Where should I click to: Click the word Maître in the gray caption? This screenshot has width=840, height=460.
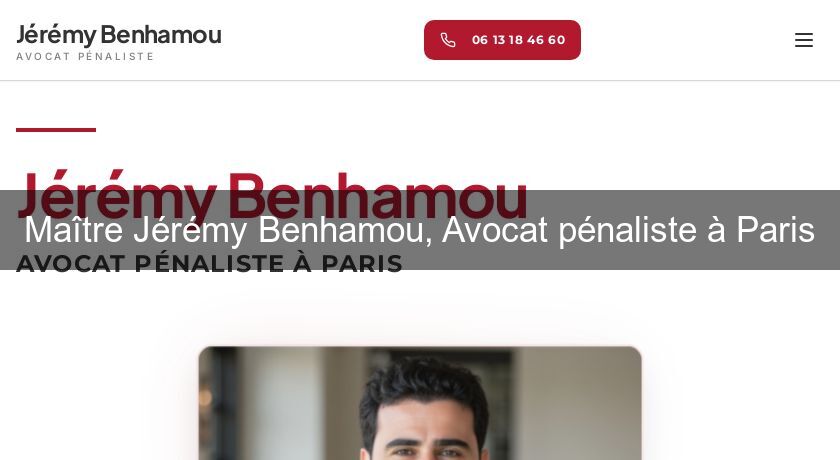coord(74,230)
